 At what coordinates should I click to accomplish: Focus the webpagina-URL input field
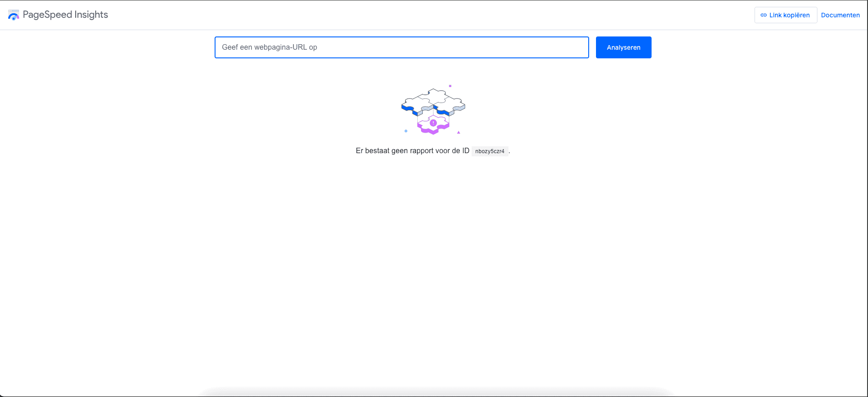pyautogui.click(x=401, y=47)
